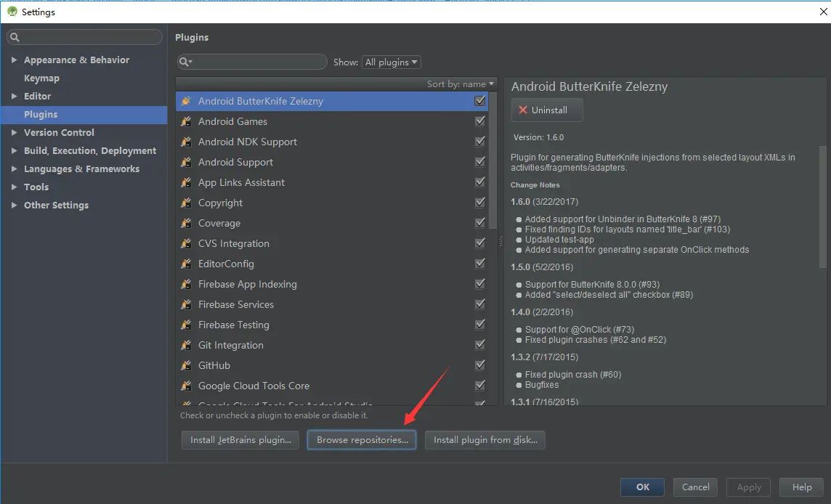Open Help for settings
The height and width of the screenshot is (504, 831).
(801, 487)
